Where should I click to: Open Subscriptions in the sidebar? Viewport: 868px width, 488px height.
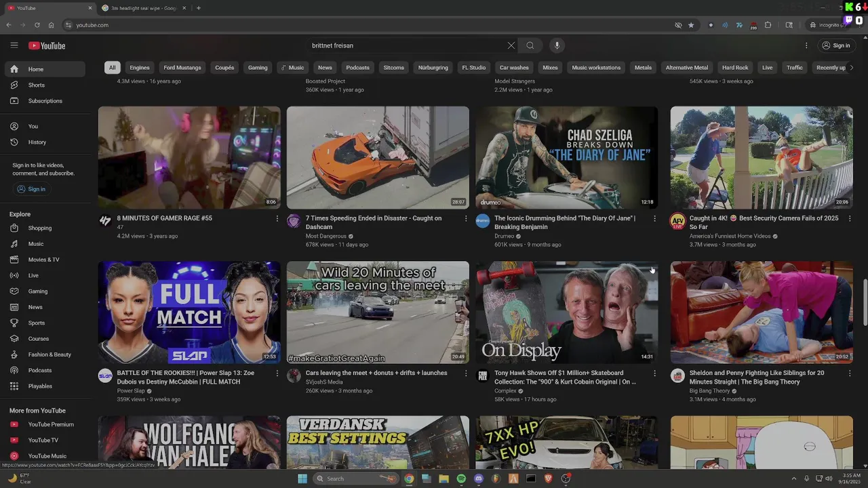point(45,101)
